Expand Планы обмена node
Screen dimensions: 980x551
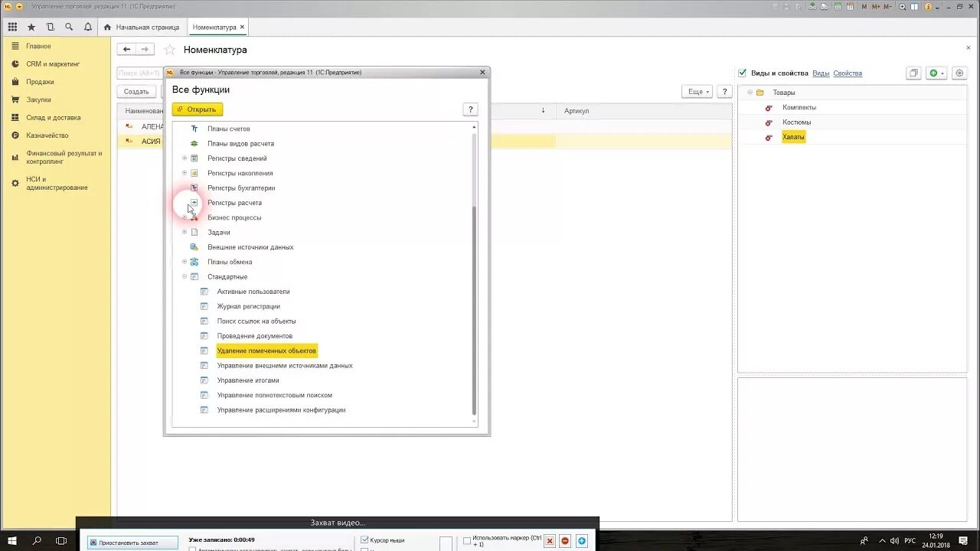[185, 262]
